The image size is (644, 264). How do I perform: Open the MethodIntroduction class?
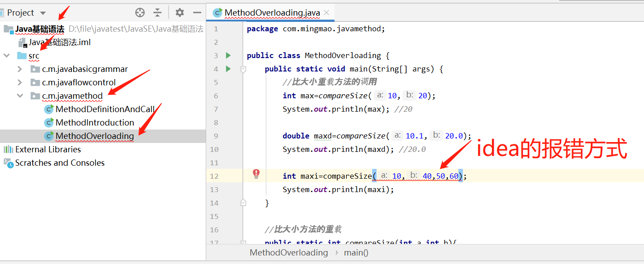pyautogui.click(x=95, y=123)
